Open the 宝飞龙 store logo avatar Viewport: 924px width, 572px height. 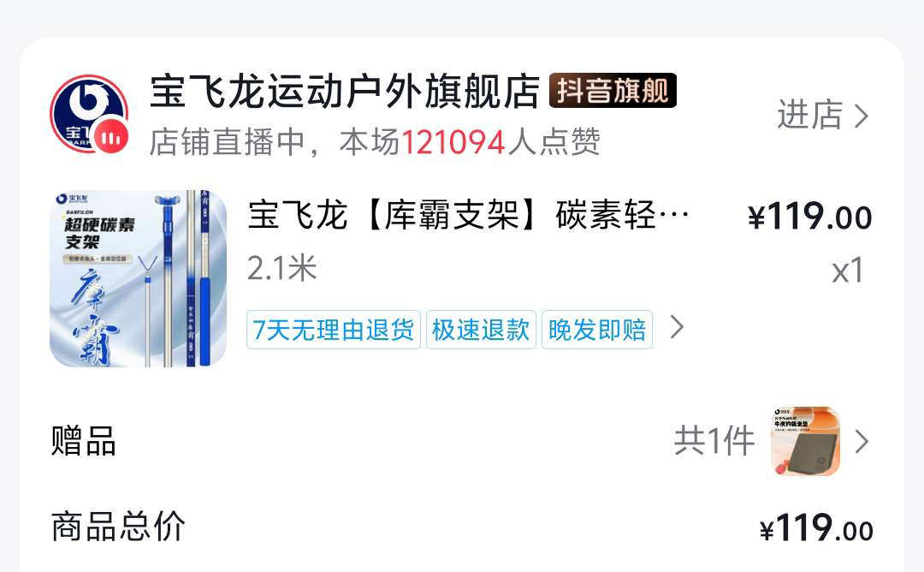89,113
